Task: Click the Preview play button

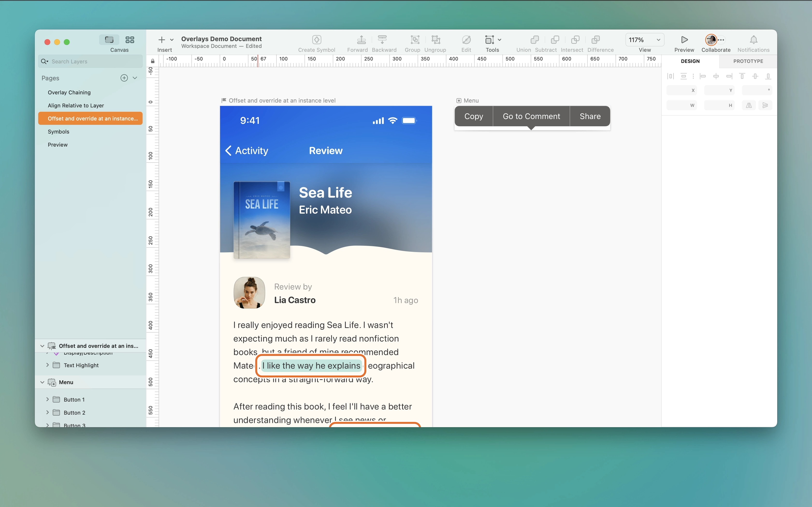Action: pos(684,40)
